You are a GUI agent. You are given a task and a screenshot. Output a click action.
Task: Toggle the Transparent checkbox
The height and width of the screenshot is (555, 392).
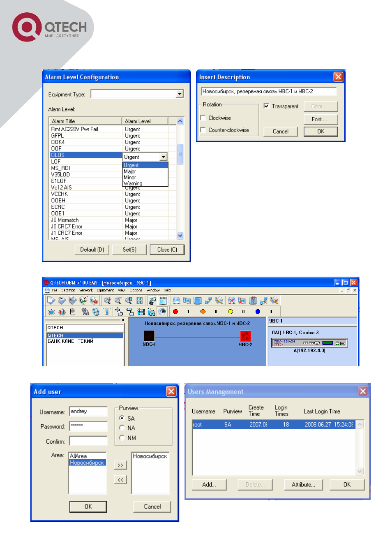(x=266, y=106)
